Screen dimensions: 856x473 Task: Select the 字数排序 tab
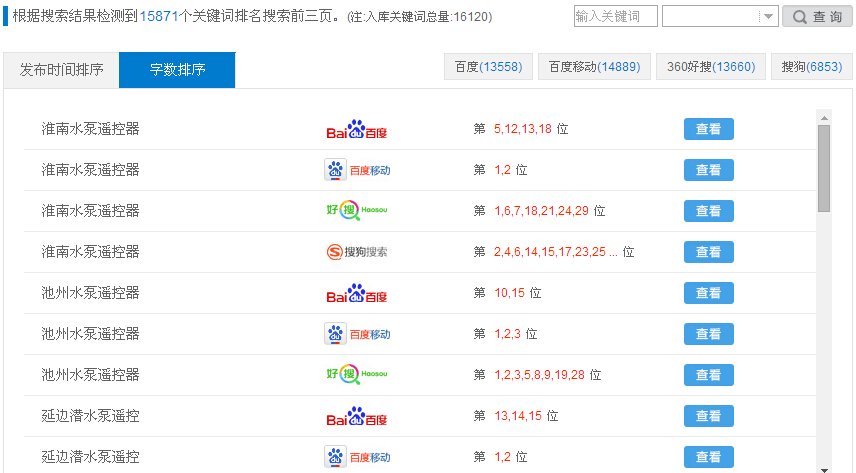click(177, 70)
